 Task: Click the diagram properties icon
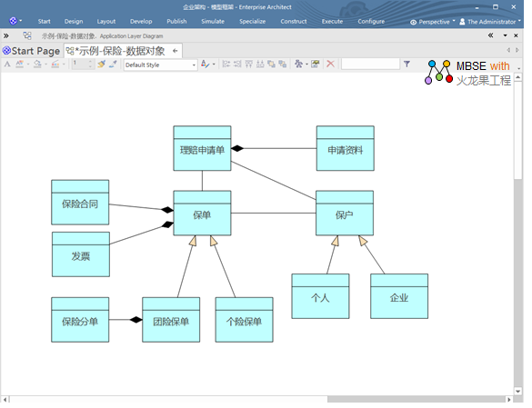(316, 65)
